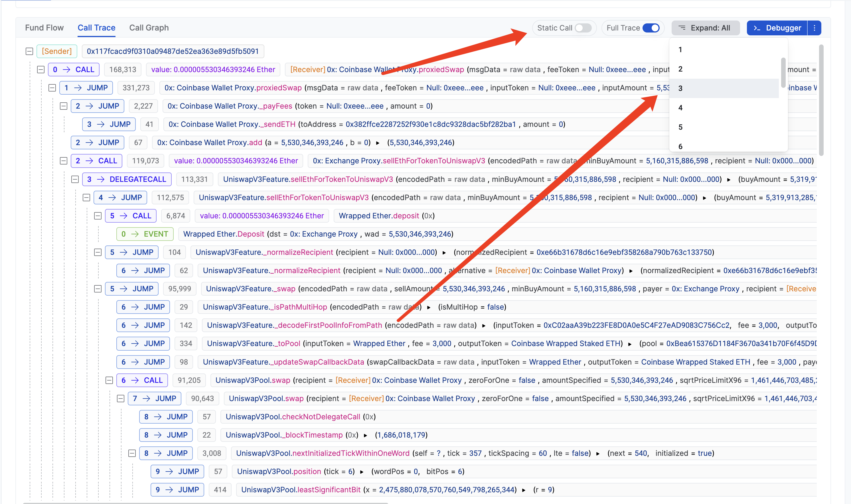
Task: Click the result triangle after nextInitializedTickWithinOneWord
Action: point(598,454)
